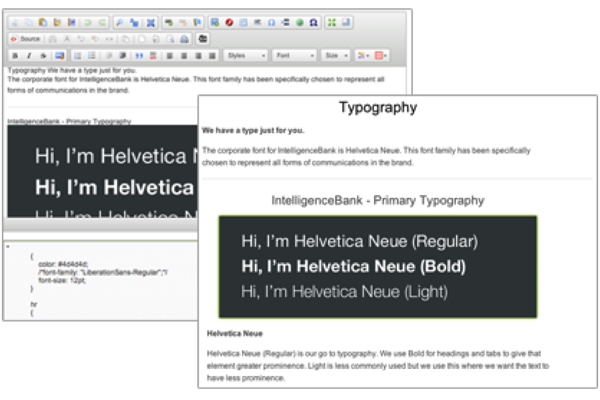Viewport: 600px width, 400px height.
Task: Click the Helvetica Neue (Regular) line in preview
Action: click(x=359, y=242)
